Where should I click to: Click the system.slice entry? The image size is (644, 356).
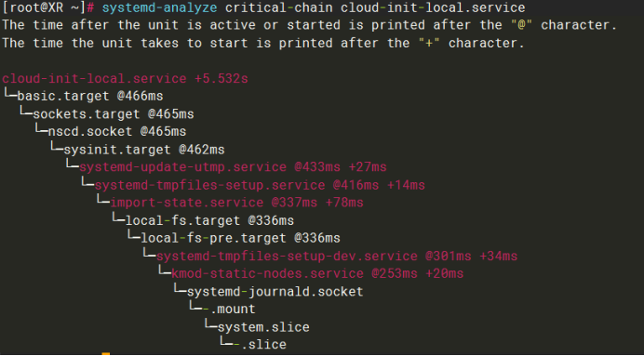click(x=263, y=327)
